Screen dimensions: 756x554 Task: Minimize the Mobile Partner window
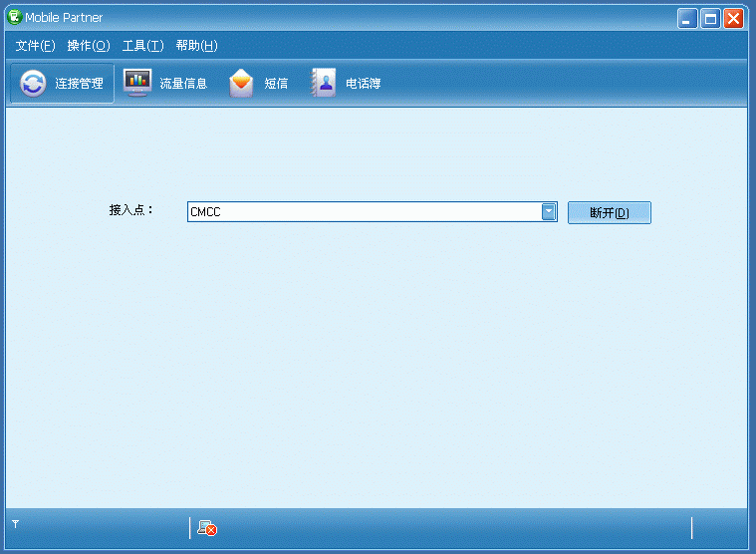tap(687, 18)
